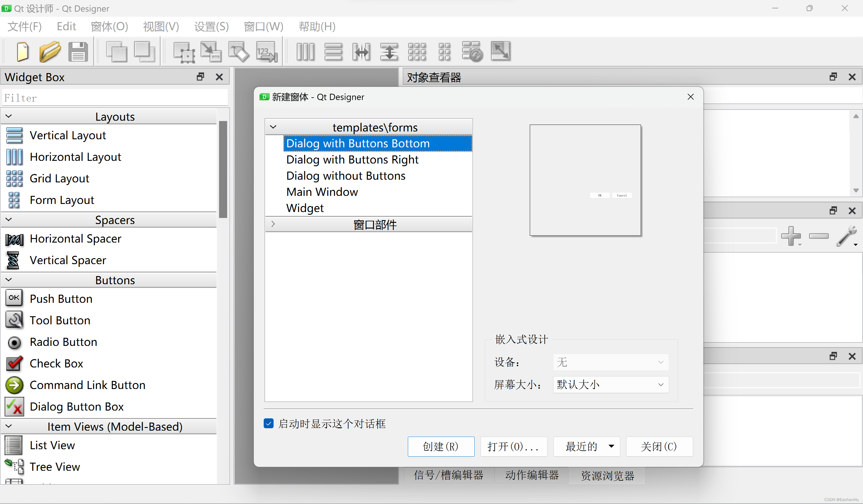Open the 屏幕大小 combo box
Image resolution: width=863 pixels, height=504 pixels.
[610, 384]
